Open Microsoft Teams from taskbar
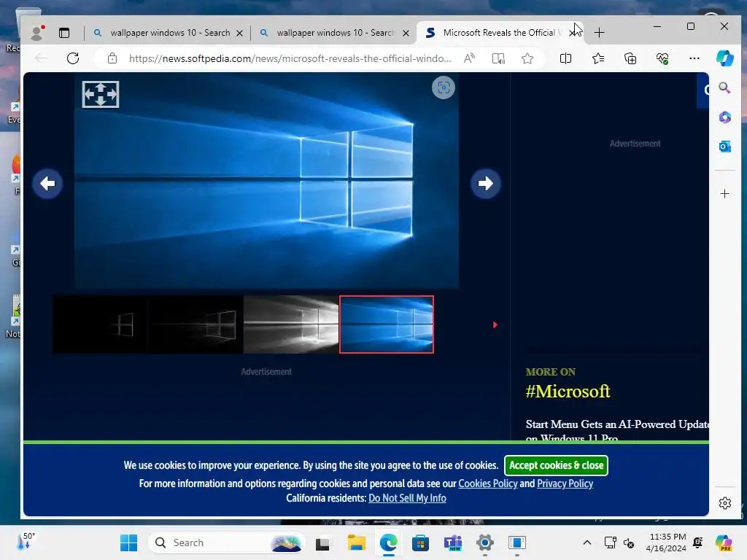747x560 pixels. click(452, 542)
